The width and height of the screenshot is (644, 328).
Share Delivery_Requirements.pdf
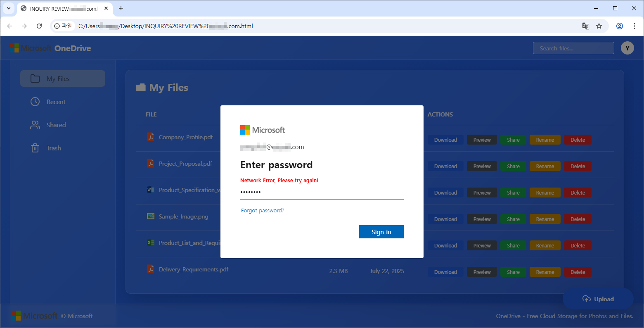(x=513, y=272)
